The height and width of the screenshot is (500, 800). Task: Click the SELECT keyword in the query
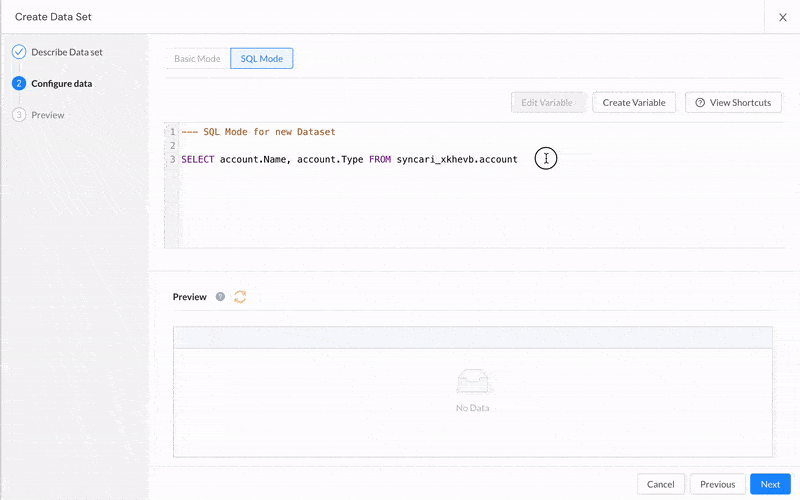point(198,160)
